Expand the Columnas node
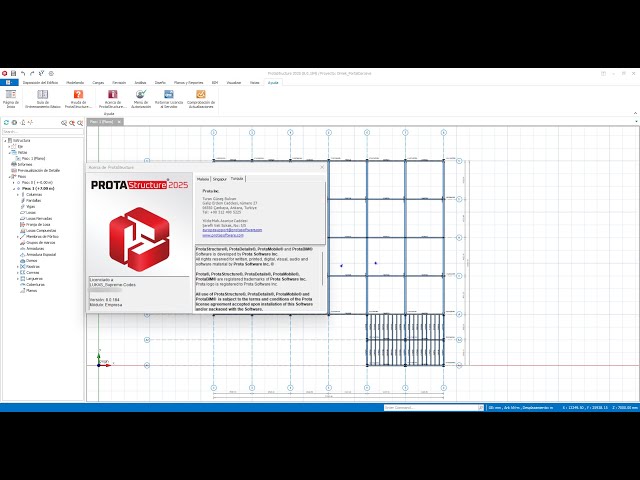 tap(18, 195)
